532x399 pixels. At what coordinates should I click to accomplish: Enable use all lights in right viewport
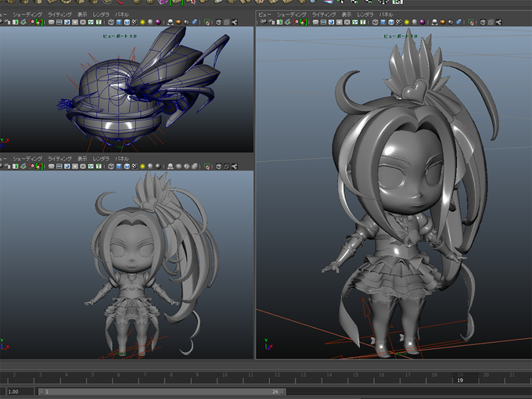407,22
